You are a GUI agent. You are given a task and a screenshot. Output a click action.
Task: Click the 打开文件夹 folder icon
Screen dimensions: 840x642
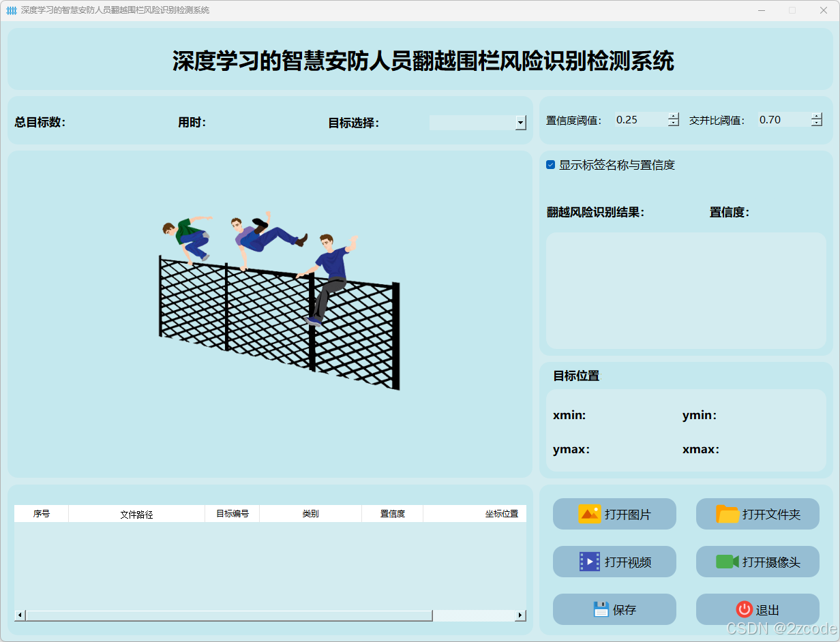[727, 514]
